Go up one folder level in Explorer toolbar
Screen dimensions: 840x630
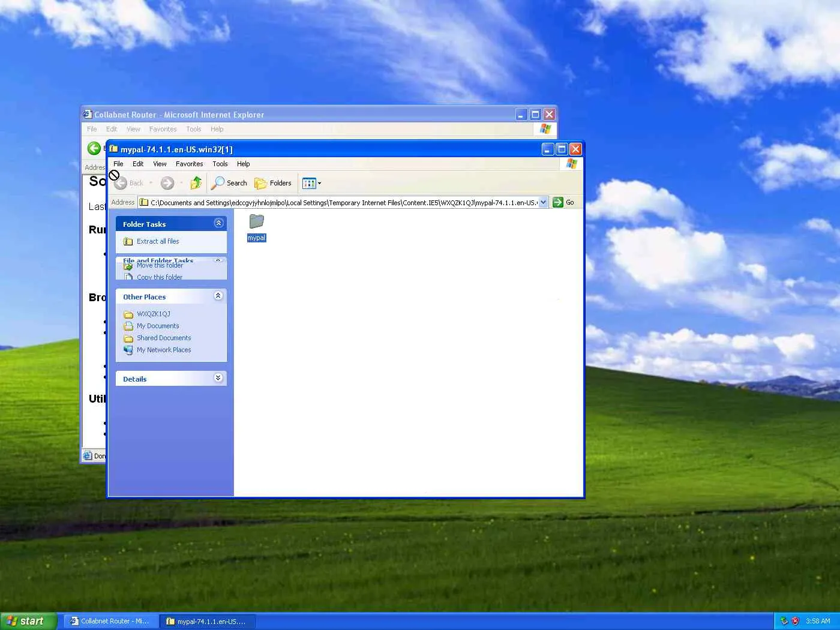coord(196,183)
